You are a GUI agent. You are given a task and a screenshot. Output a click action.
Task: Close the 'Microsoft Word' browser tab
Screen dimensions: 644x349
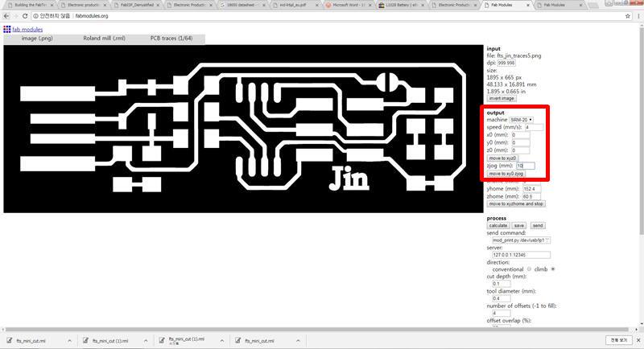pyautogui.click(x=370, y=5)
